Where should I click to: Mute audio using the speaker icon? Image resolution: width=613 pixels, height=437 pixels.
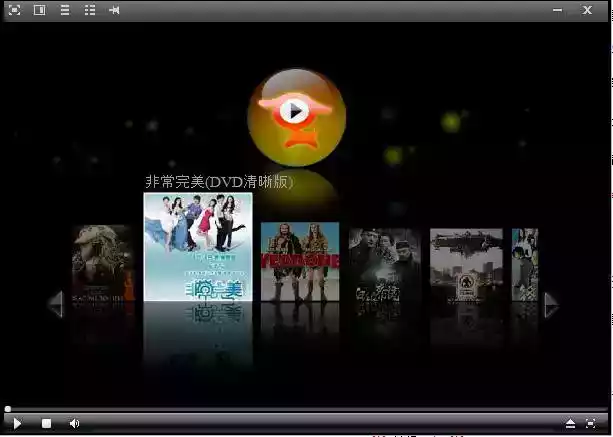coord(74,424)
